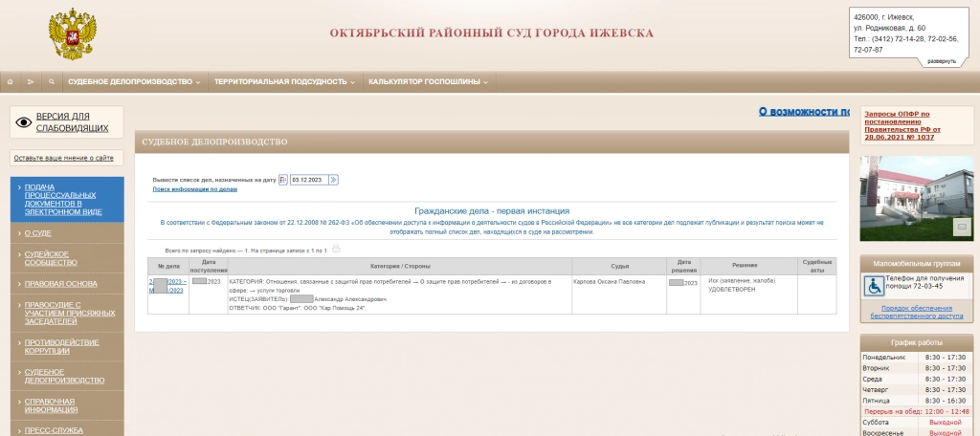The width and height of the screenshot is (980, 436).
Task: Click Порядок обеспечения беспрепятственного доступа link
Action: pos(916,313)
